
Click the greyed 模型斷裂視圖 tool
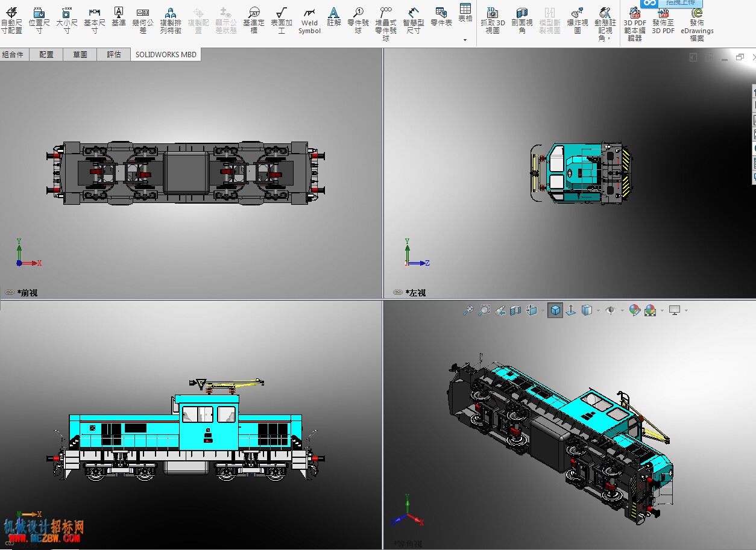(550, 20)
